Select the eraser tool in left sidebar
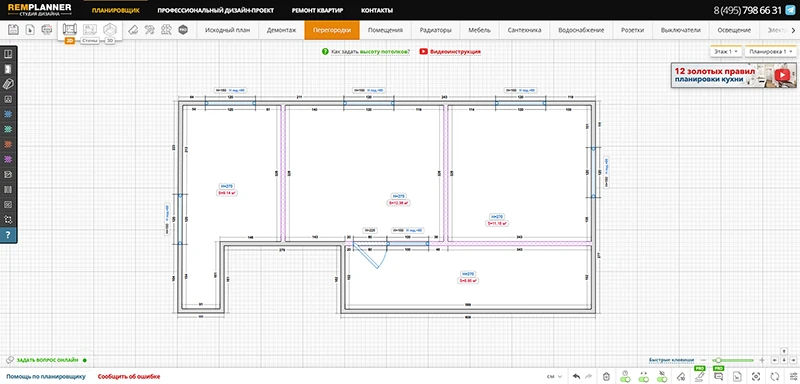The height and width of the screenshot is (384, 800). pos(8,84)
